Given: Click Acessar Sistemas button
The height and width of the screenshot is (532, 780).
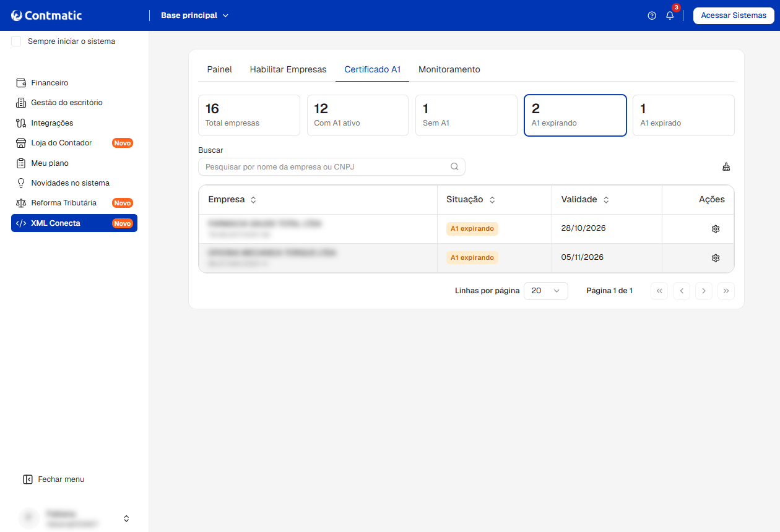Looking at the screenshot, I should tap(734, 15).
